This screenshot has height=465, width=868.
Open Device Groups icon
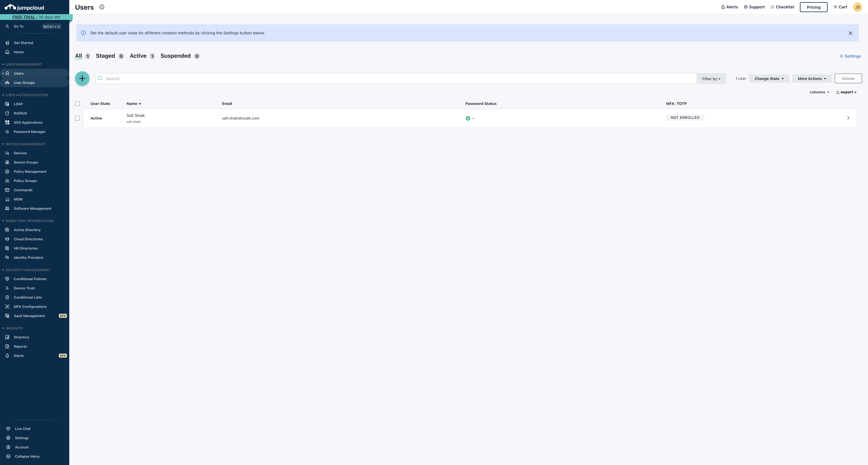coord(7,162)
